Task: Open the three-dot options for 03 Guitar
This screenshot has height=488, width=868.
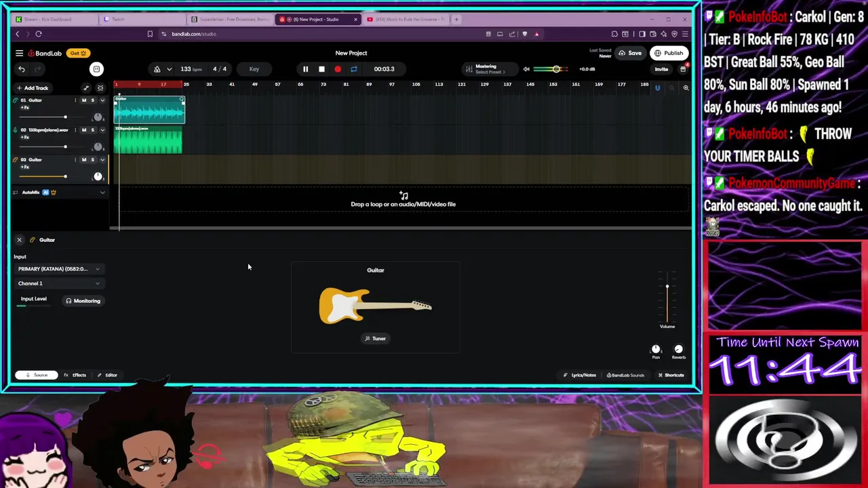Action: [75, 160]
